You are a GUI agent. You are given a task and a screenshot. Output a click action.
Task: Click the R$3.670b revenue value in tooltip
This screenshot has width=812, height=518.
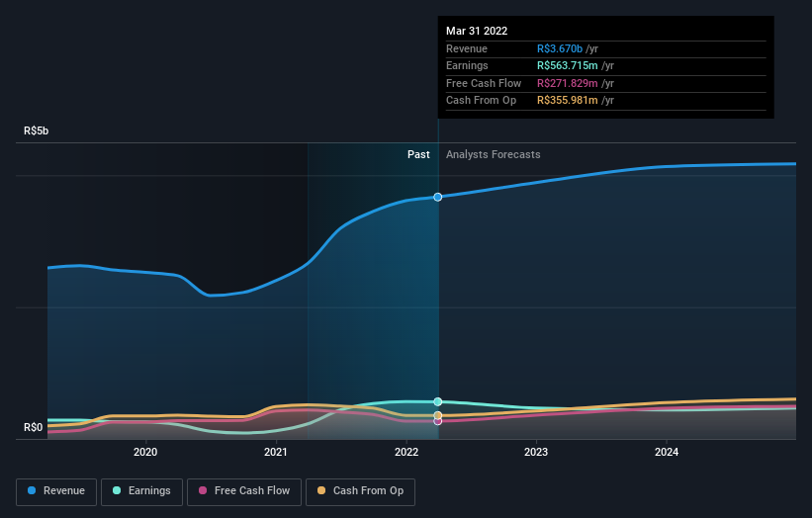pos(560,48)
